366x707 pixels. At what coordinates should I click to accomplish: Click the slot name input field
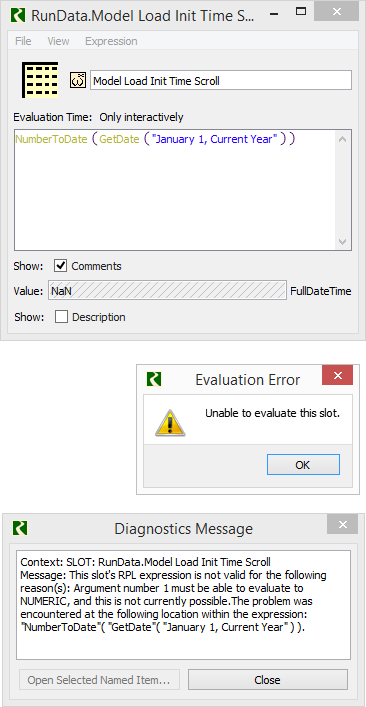(x=220, y=81)
